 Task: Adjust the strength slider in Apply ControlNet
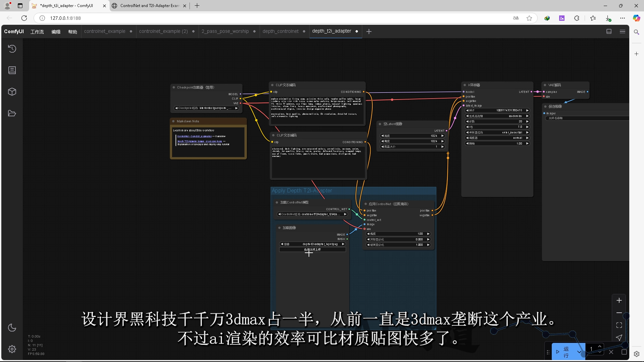tap(398, 234)
